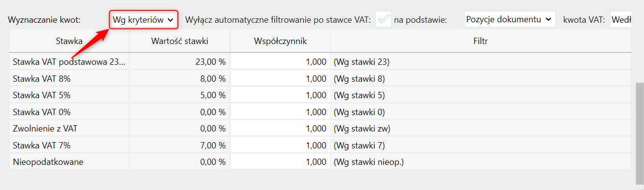
Task: Click the vertical scrollbar on the right
Action: (640, 133)
